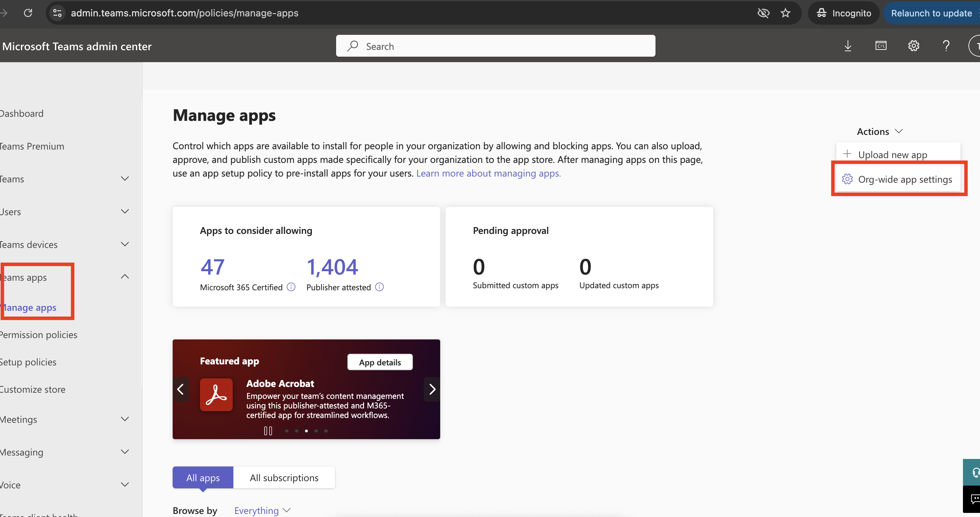The image size is (980, 517).
Task: Open Learn more about managing apps link
Action: 488,173
